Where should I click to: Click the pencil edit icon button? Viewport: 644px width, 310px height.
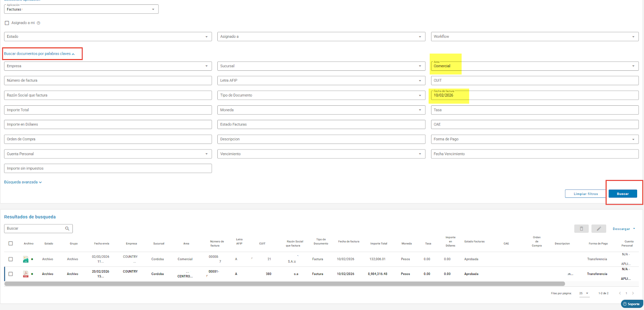[599, 229]
